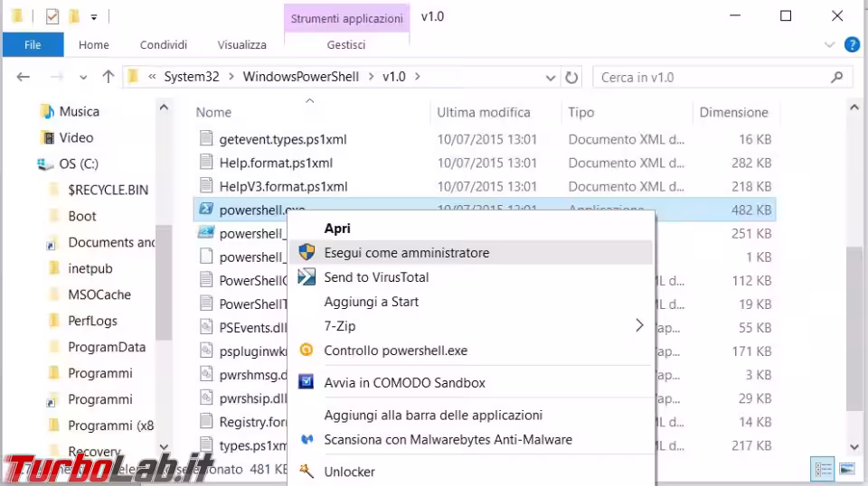
Task: Select Help.format.ps1xml file
Action: tap(276, 164)
